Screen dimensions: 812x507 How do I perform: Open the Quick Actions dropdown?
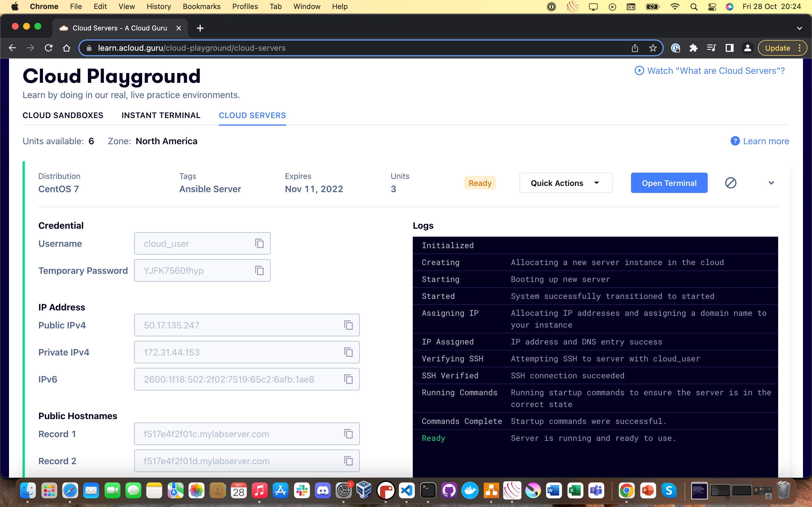[566, 183]
